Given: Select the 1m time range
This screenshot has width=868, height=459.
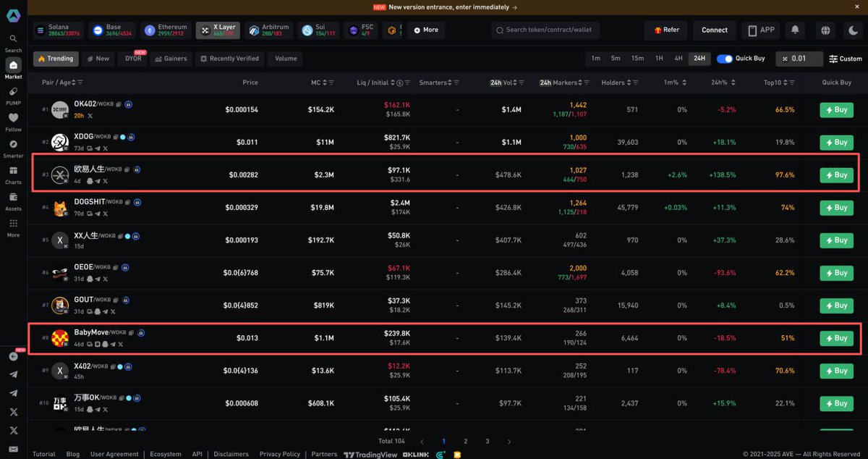Looking at the screenshot, I should 595,59.
